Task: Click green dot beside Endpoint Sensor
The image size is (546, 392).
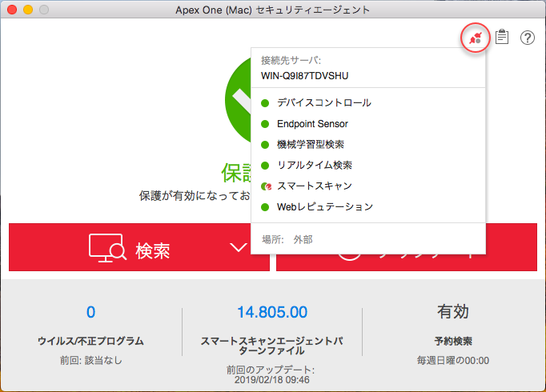Action: tap(265, 124)
